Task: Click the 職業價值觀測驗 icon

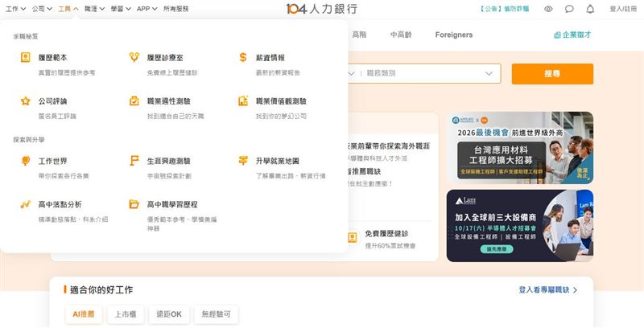Action: pyautogui.click(x=243, y=100)
